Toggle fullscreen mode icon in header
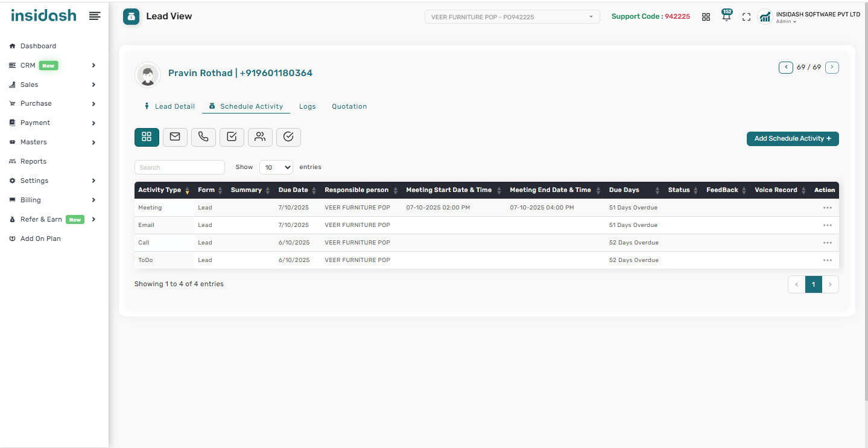 tap(746, 17)
